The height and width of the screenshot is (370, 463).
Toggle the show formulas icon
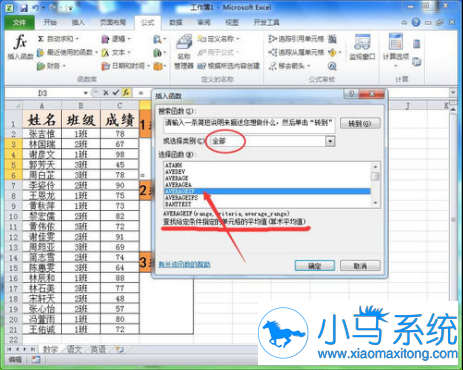[x=332, y=39]
